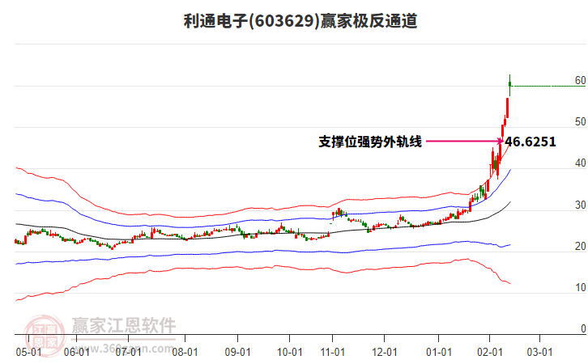The image size is (588, 364).
Task: Click the y-axis label 20
Action: coord(580,246)
